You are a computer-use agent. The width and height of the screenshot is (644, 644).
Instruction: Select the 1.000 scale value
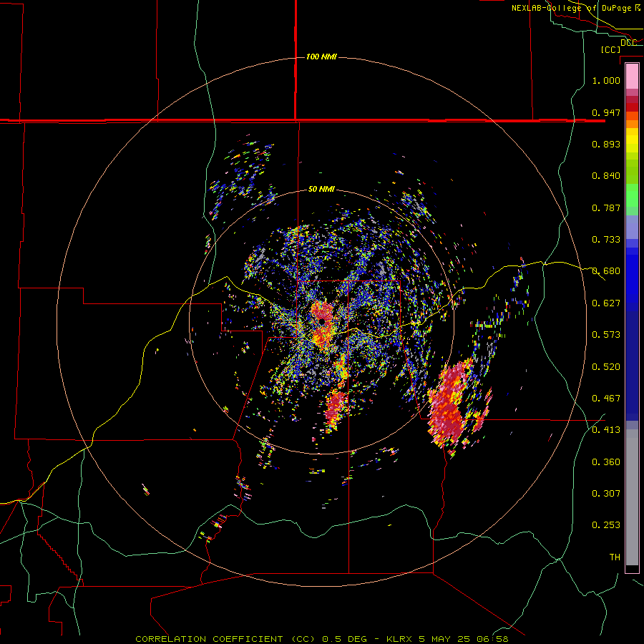tap(606, 80)
